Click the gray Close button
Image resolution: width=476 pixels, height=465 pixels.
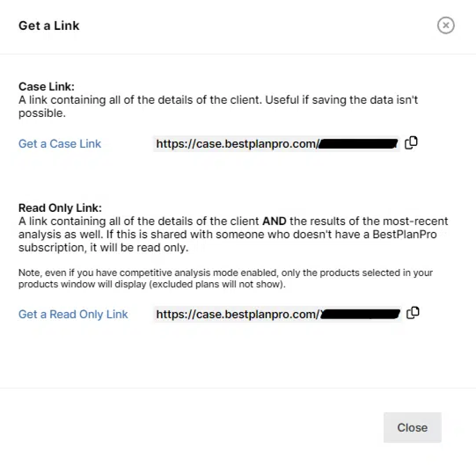coord(412,427)
